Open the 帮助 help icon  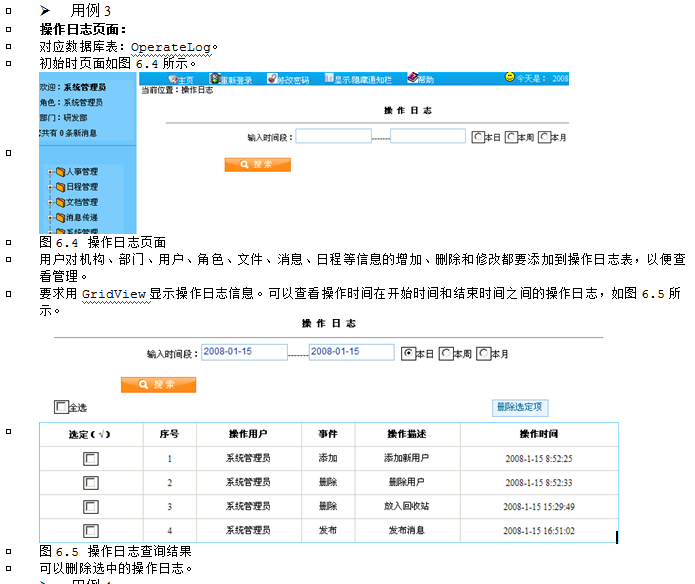pyautogui.click(x=412, y=78)
